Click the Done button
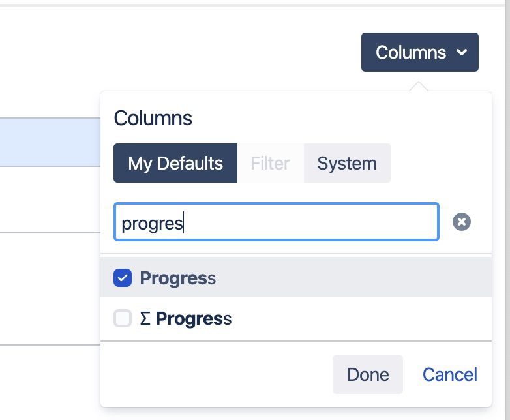This screenshot has width=510, height=420. tap(368, 374)
